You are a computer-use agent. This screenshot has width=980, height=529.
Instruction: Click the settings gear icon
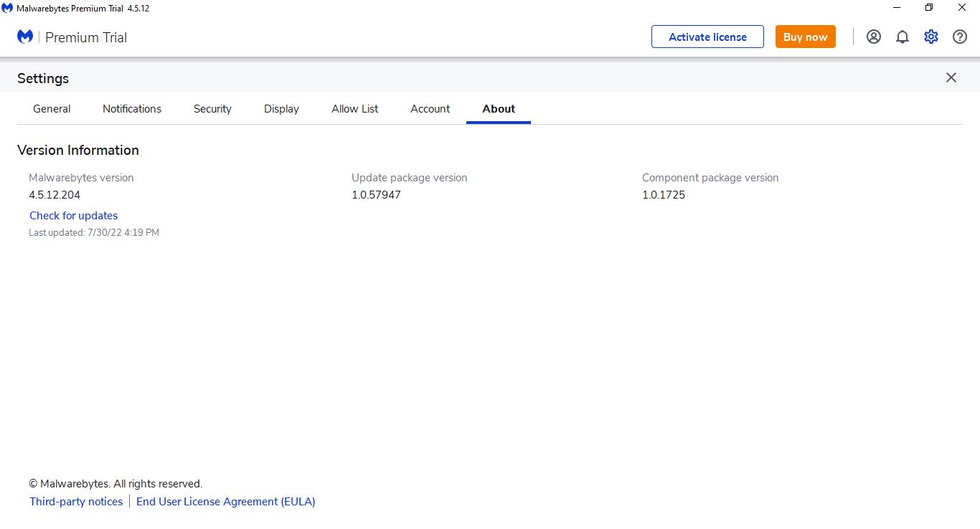point(931,37)
